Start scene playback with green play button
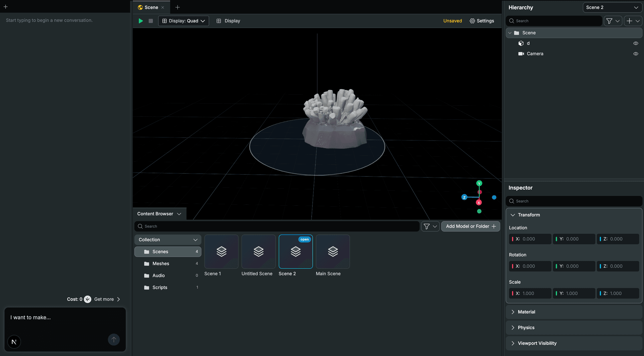644x356 pixels. [x=141, y=21]
